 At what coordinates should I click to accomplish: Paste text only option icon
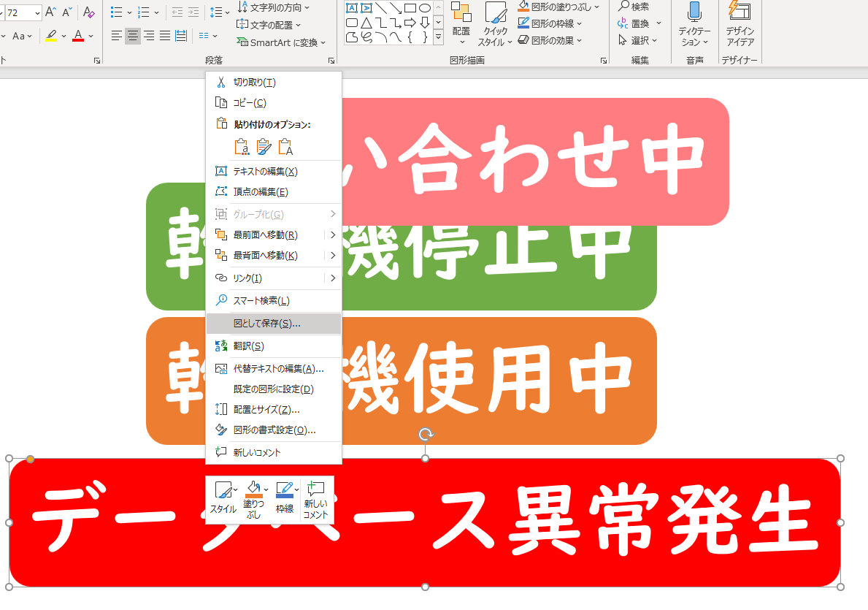pyautogui.click(x=285, y=147)
